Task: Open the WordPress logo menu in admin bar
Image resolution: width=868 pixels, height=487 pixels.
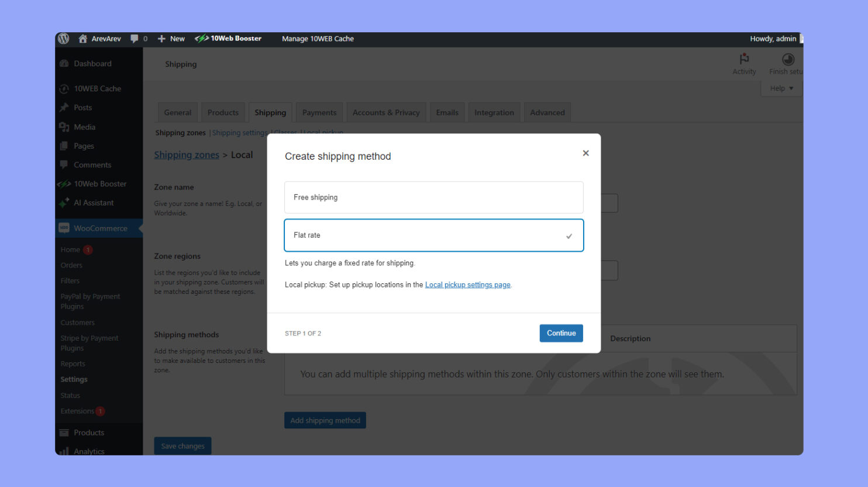Action: point(63,39)
